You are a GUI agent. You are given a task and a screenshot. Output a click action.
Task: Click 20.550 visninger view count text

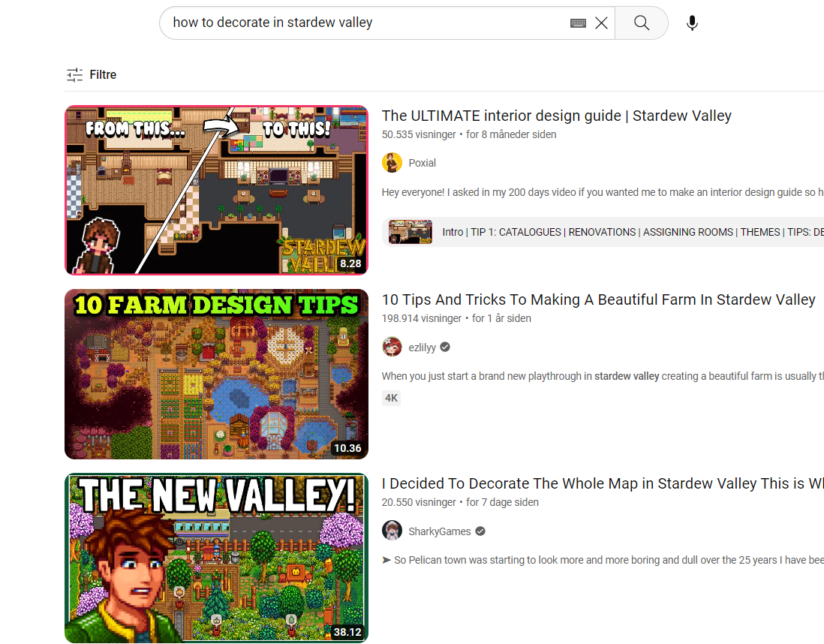pos(418,503)
